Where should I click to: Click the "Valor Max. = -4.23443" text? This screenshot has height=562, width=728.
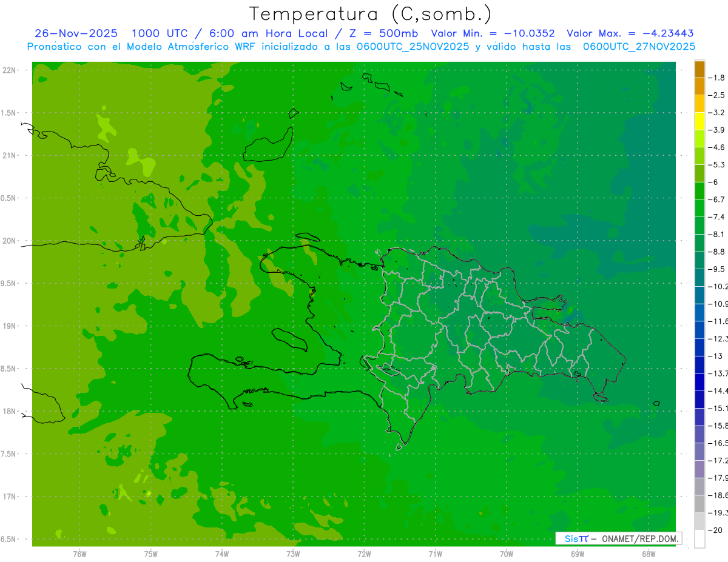click(x=630, y=33)
